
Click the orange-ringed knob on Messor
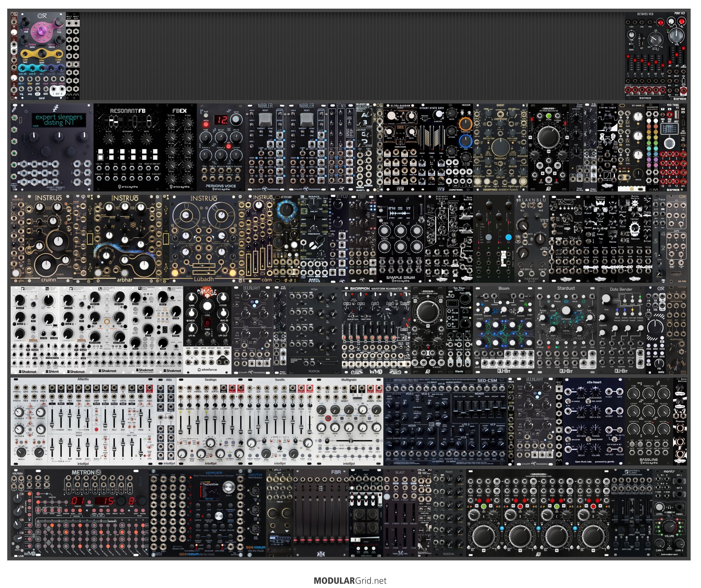pos(465,124)
